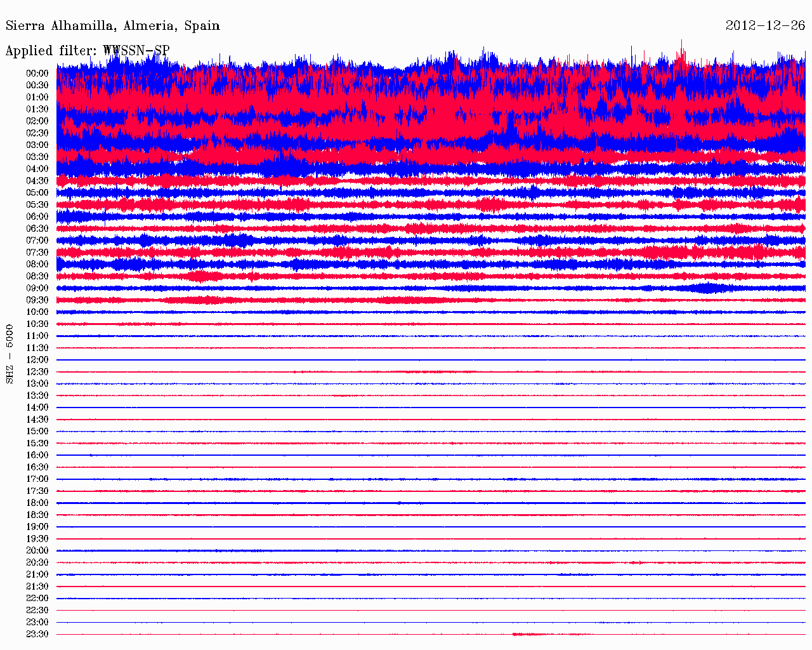Click the 03:00 time label
Viewport: 812px width, 650px height.
click(37, 145)
